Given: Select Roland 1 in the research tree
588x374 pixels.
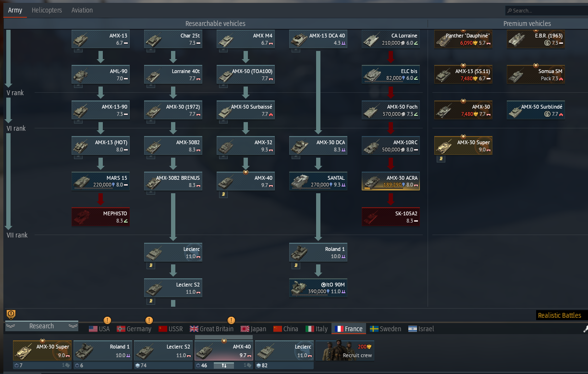Looking at the screenshot, I should pyautogui.click(x=318, y=252).
